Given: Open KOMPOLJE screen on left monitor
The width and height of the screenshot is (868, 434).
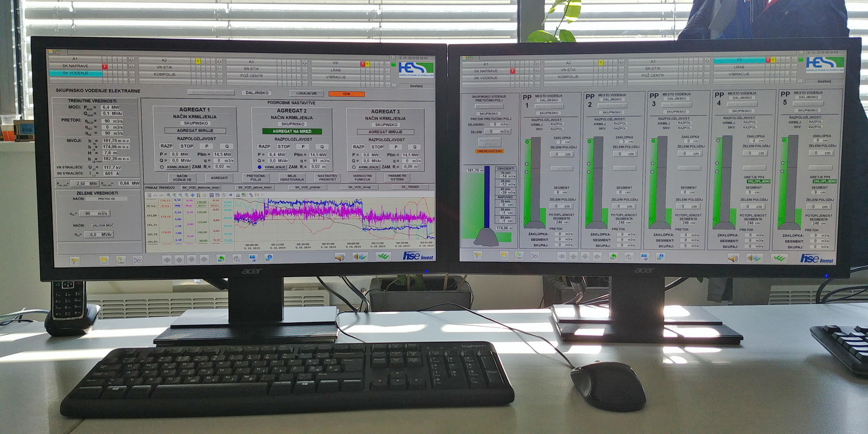Looking at the screenshot, I should point(164,74).
